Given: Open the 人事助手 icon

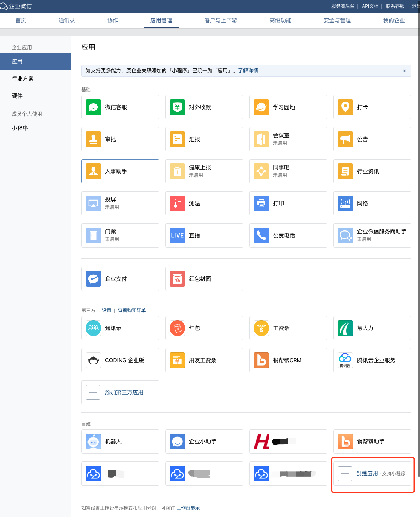Looking at the screenshot, I should [93, 171].
